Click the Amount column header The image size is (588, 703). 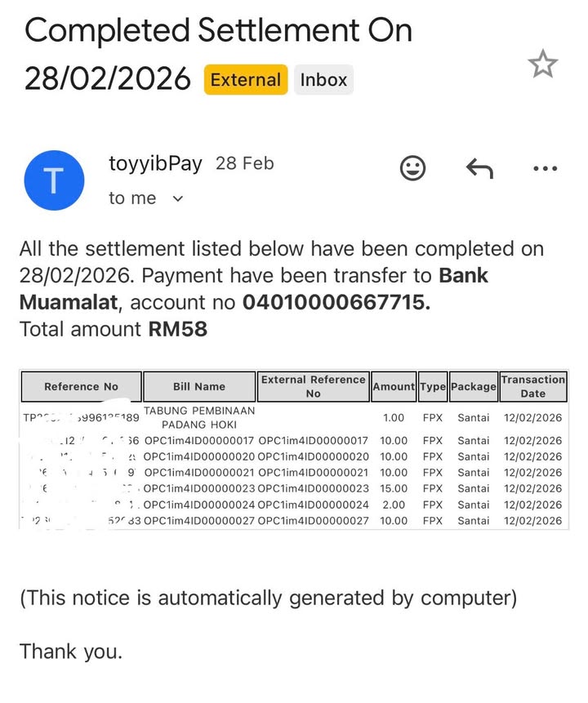(394, 387)
